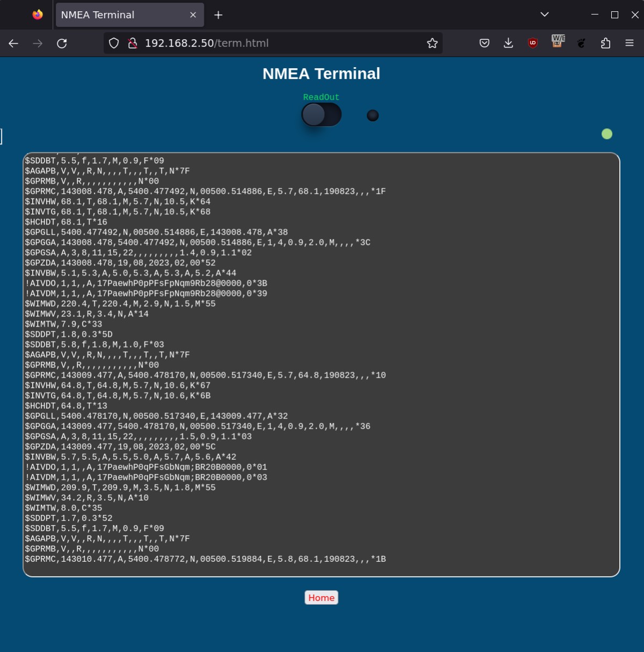This screenshot has width=644, height=652.
Task: Toggle the ReadOut switch
Action: point(321,115)
